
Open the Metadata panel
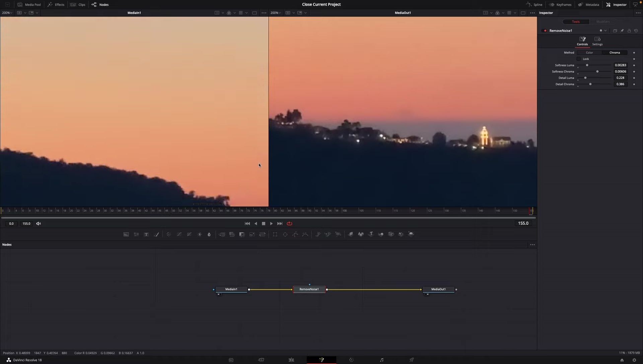(x=588, y=5)
